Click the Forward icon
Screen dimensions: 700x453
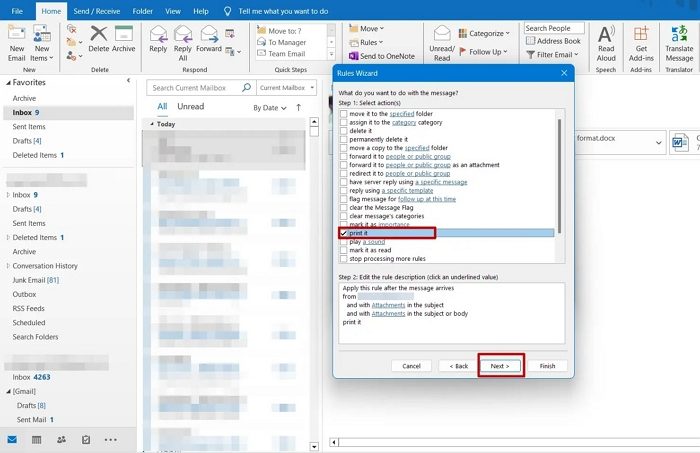(x=208, y=34)
